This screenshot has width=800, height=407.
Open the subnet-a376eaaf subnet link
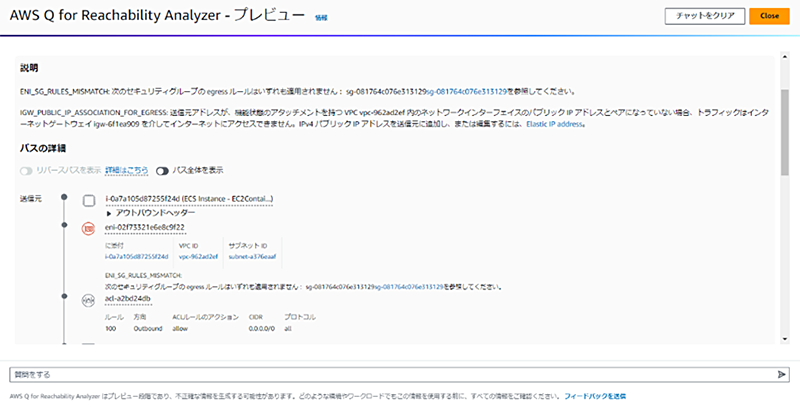click(252, 257)
